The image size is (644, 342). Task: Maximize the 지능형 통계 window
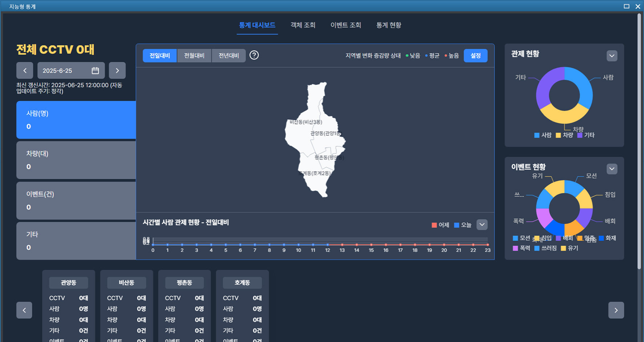[627, 6]
